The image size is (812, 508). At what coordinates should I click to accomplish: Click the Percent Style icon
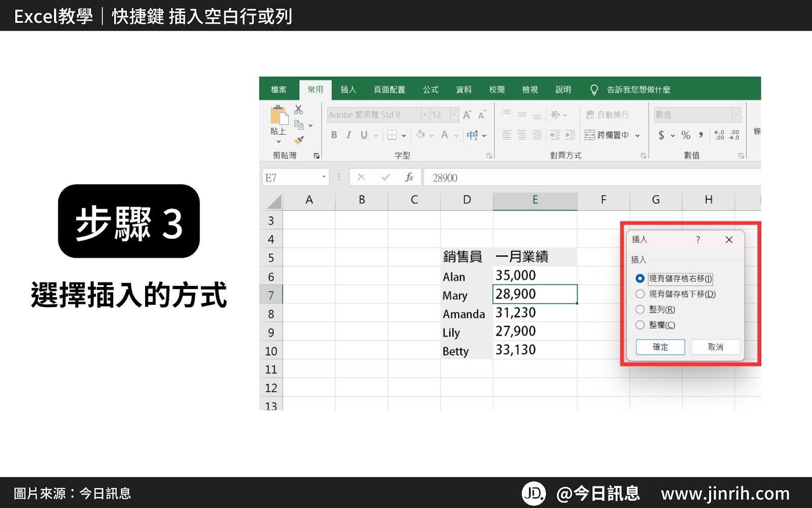[686, 135]
